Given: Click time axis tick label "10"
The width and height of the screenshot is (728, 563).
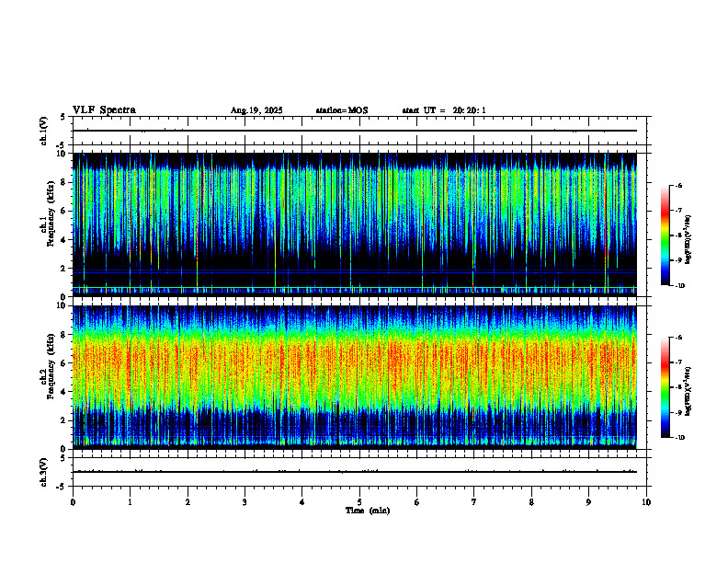Looking at the screenshot, I should click(646, 502).
